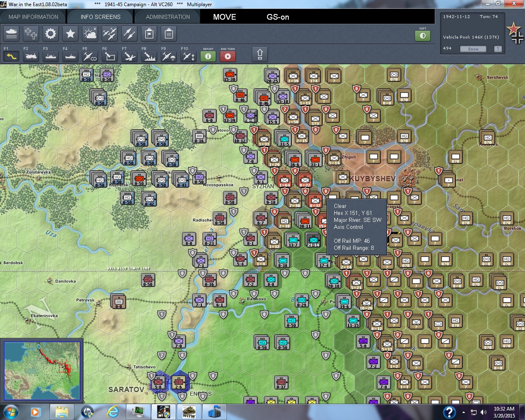This screenshot has height=420, width=525.
Task: Select the 0-29 cyan unit counter
Action: tap(302, 301)
